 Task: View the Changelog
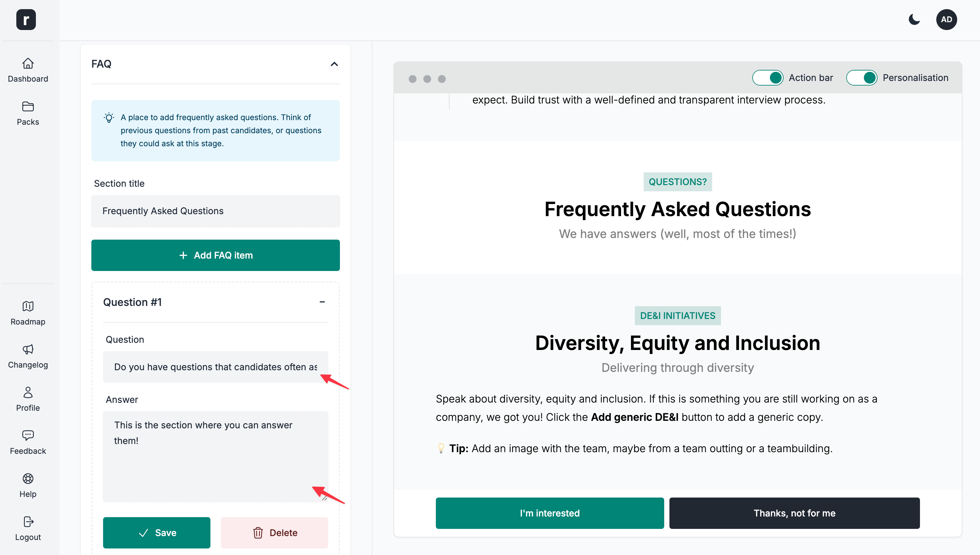28,357
